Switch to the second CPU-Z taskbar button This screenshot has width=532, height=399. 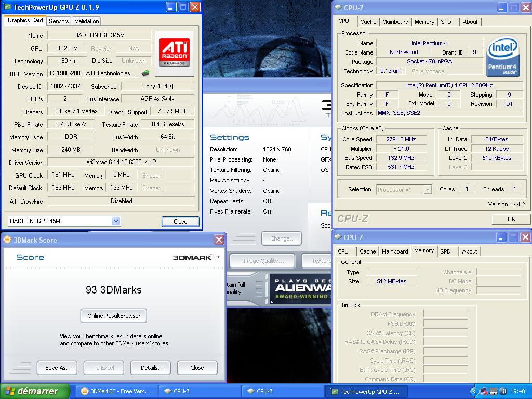pos(283,391)
